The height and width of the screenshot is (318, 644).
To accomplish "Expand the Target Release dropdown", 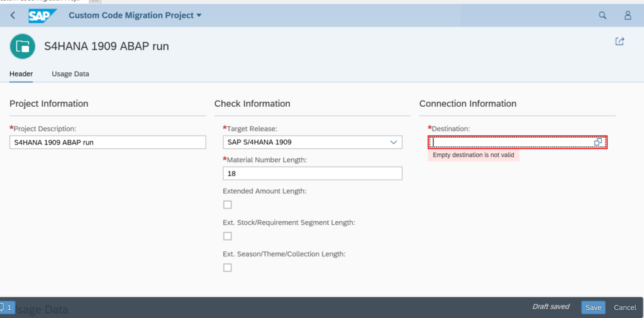I will (x=394, y=143).
